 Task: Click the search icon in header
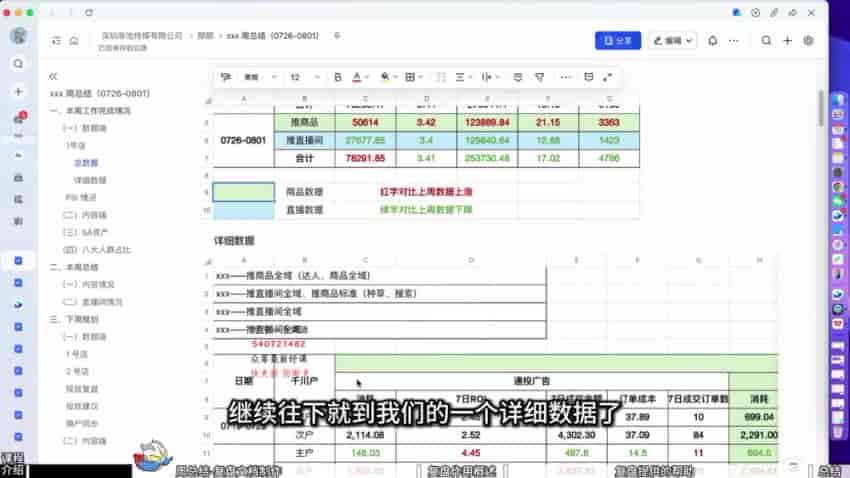click(x=766, y=41)
